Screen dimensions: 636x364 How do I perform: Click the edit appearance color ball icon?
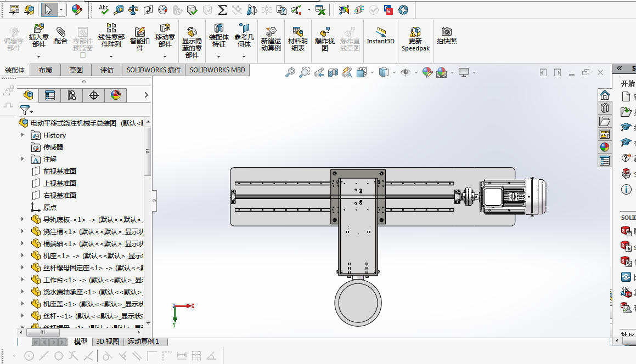click(x=427, y=72)
